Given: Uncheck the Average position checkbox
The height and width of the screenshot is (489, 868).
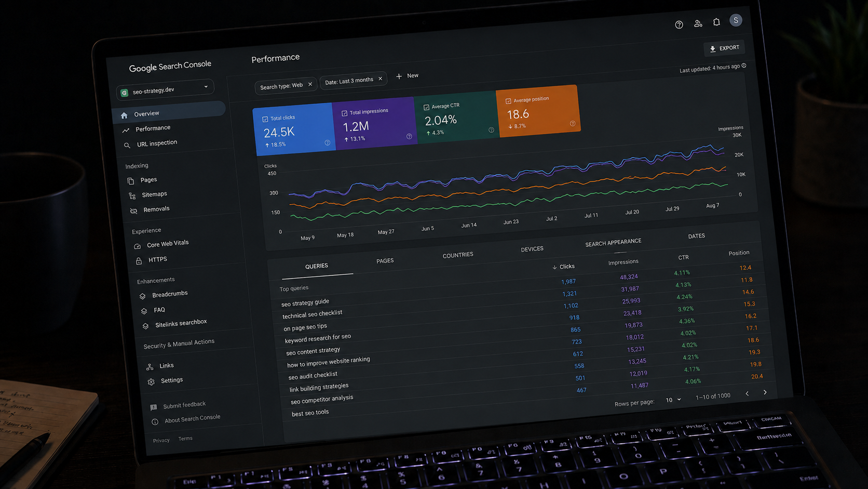Looking at the screenshot, I should click(508, 101).
